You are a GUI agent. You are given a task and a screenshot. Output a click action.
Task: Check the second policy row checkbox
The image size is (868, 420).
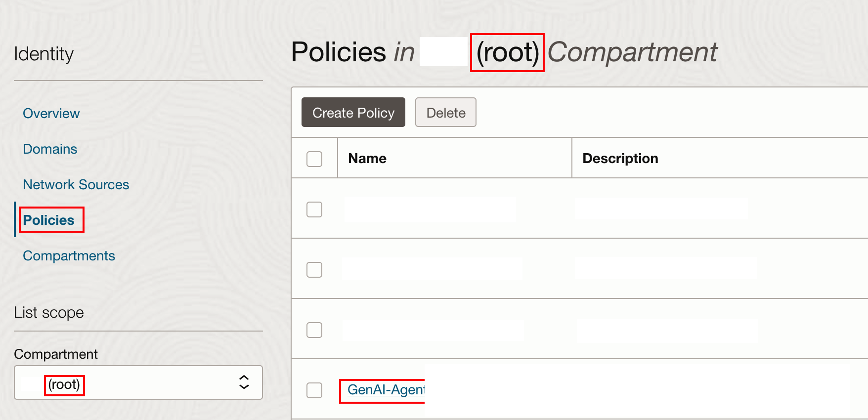[x=314, y=270]
